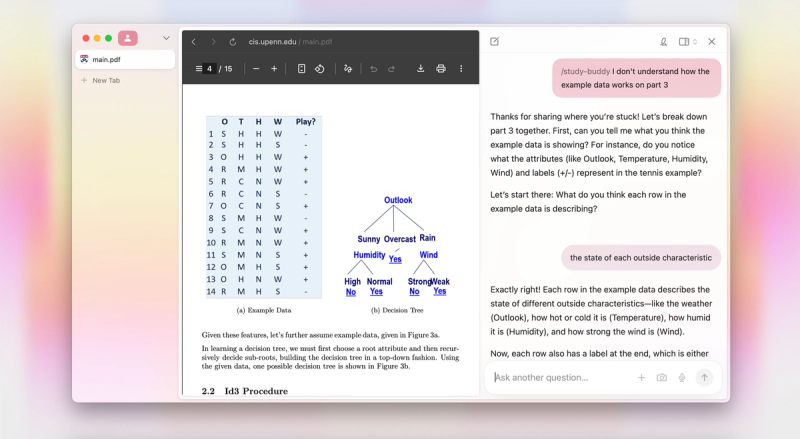Undo the last annotation
Image resolution: width=800 pixels, height=439 pixels.
pyautogui.click(x=373, y=68)
